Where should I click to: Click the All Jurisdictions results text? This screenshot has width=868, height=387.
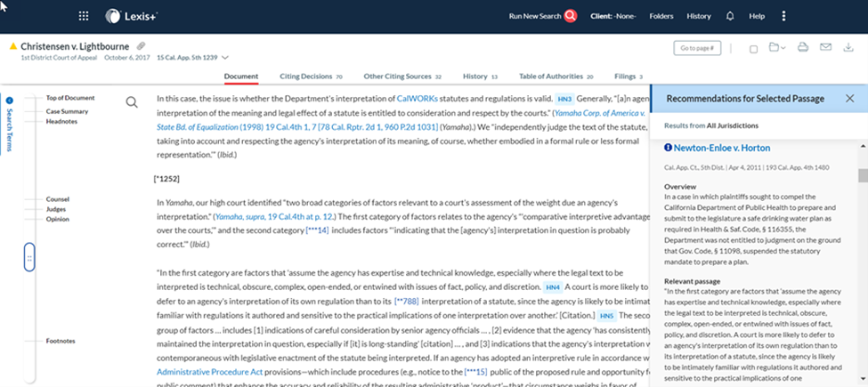[733, 126]
